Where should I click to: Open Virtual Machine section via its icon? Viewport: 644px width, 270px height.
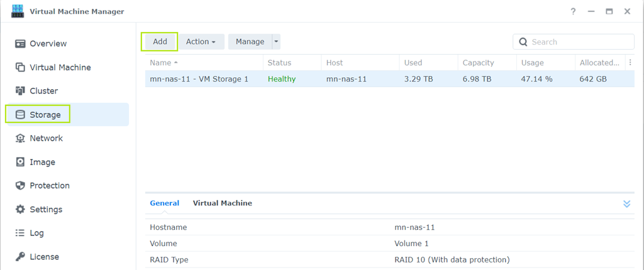tap(20, 68)
